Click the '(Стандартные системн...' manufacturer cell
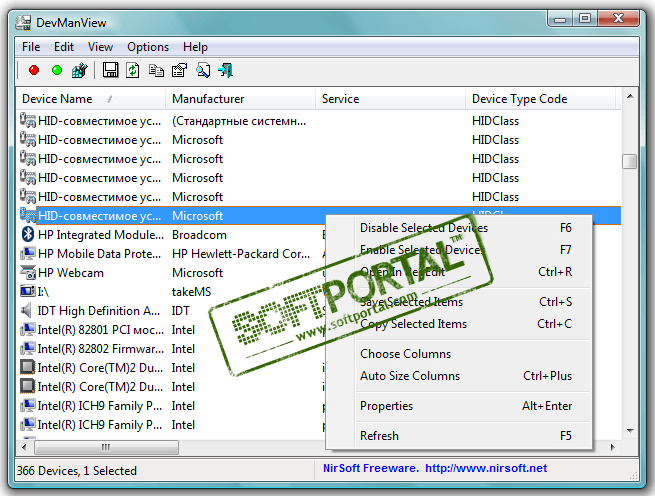 coord(239,121)
